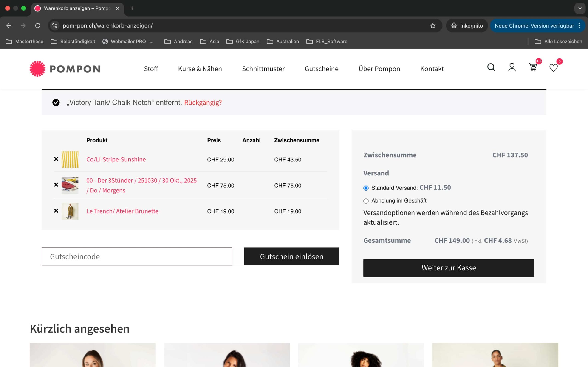This screenshot has width=588, height=367.
Task: Open the user account icon
Action: click(512, 67)
